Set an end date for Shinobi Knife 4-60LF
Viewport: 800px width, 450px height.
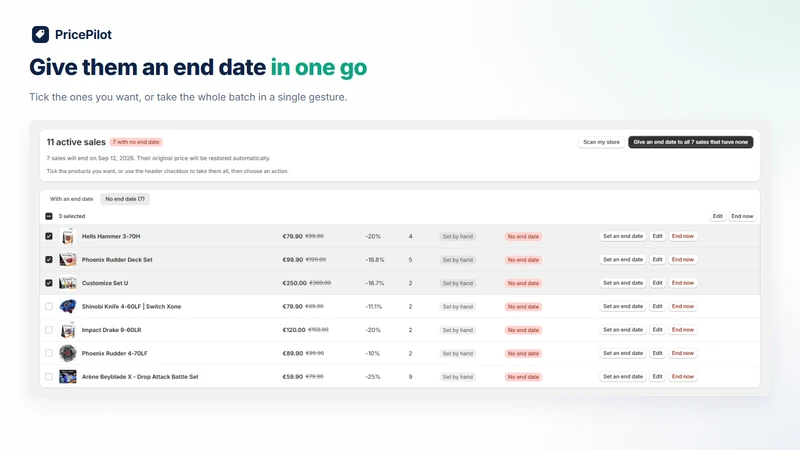(623, 307)
